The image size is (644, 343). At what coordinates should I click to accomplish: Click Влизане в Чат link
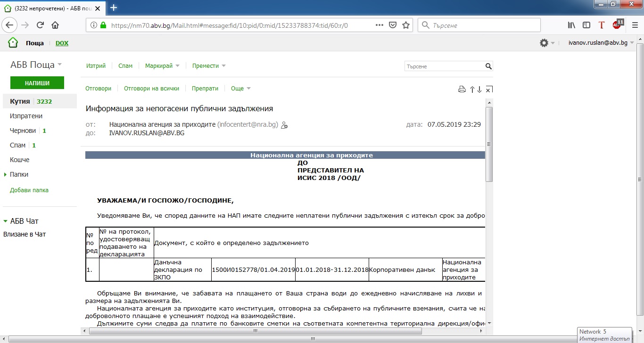point(25,234)
